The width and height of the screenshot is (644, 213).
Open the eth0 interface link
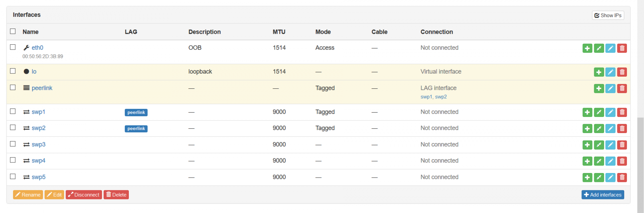pos(37,48)
